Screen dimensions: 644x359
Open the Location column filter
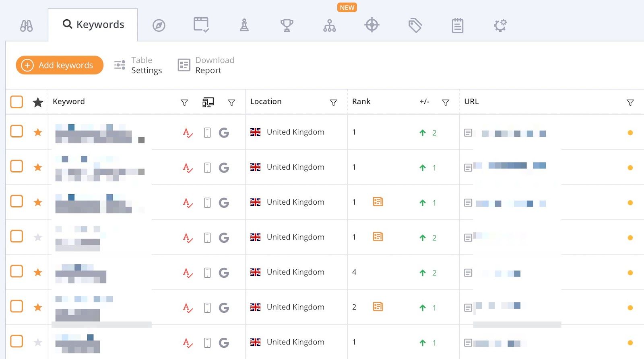(333, 103)
